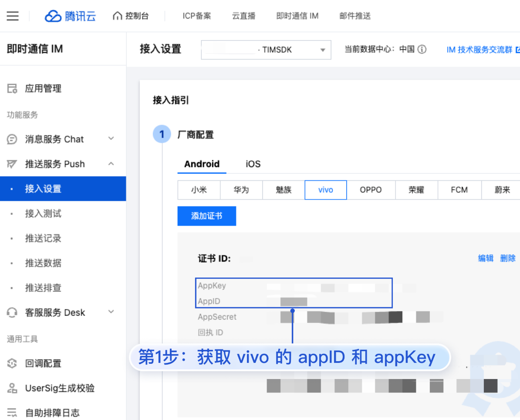
Task: Open the IM 技术服务交流群 link
Action: pyautogui.click(x=479, y=50)
